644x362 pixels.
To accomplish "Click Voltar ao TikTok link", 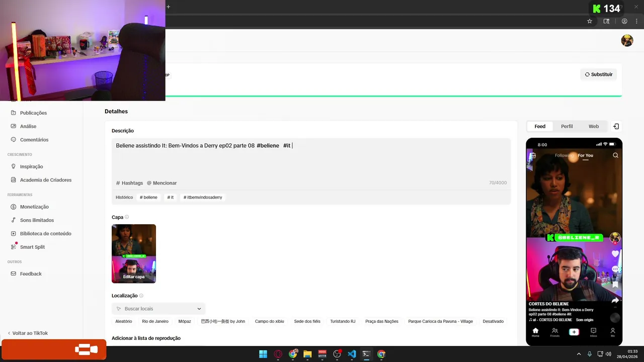I will 28,333.
